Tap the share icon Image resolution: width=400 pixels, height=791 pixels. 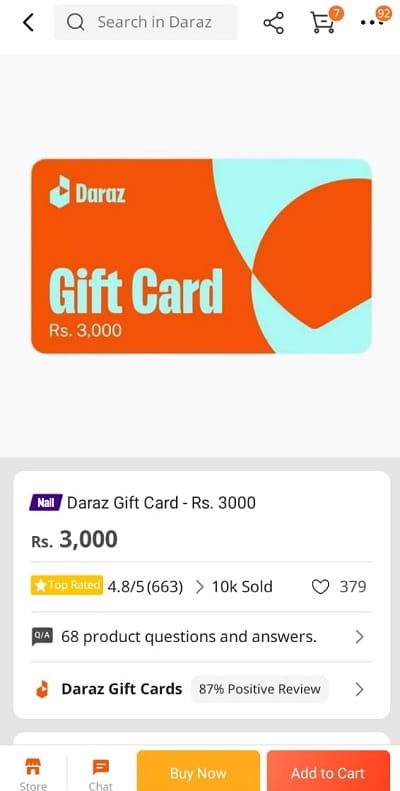pos(273,23)
